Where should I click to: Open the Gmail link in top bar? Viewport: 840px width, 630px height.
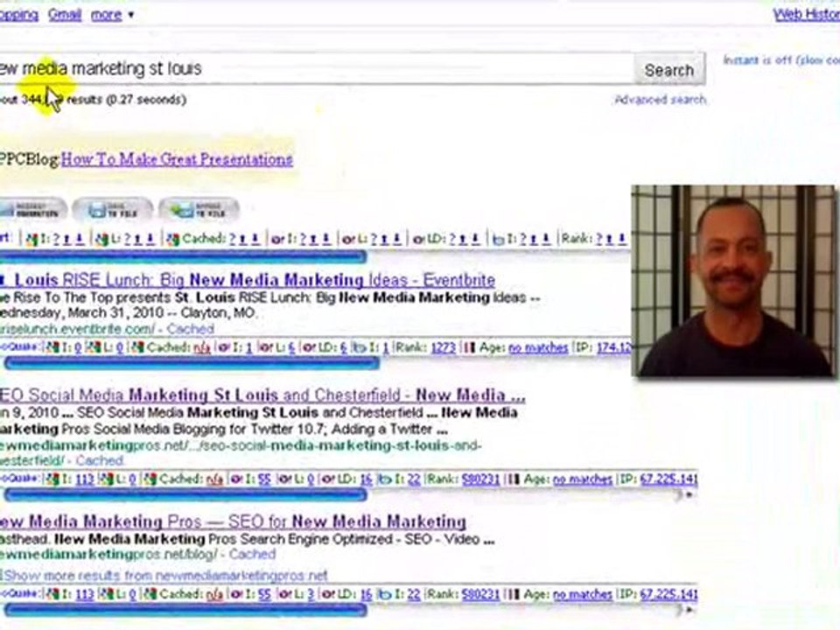point(65,15)
